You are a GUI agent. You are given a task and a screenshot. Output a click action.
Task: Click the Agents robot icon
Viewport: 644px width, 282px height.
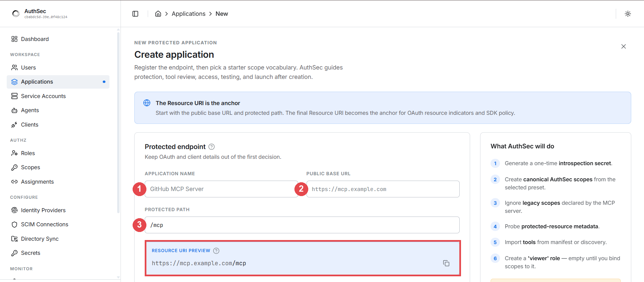[x=14, y=110]
